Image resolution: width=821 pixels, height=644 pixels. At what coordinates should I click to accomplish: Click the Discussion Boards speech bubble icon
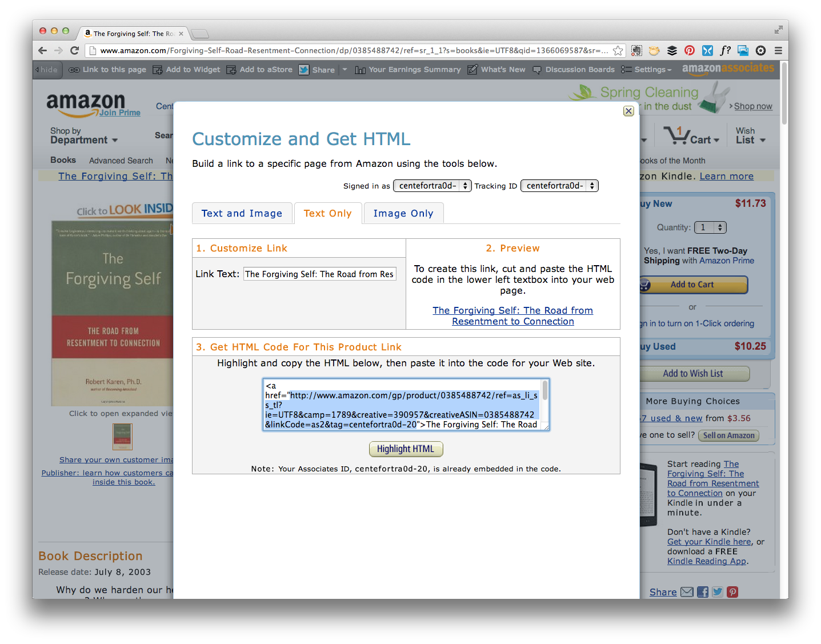click(x=536, y=70)
